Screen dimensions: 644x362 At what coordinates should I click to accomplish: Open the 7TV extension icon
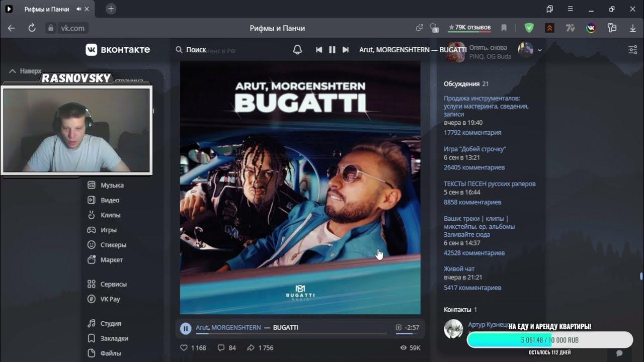click(570, 28)
